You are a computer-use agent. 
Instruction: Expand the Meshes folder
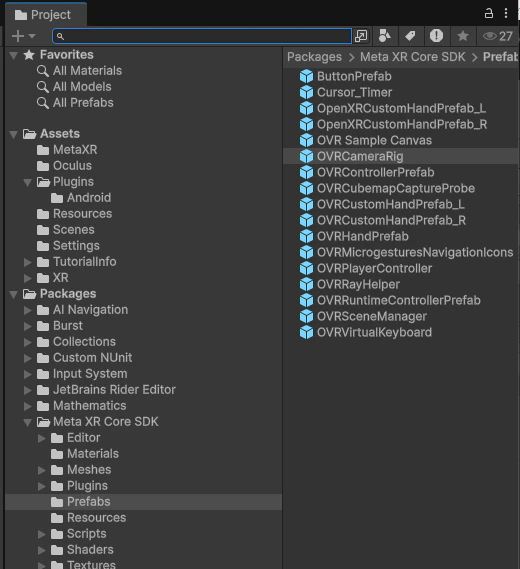pyautogui.click(x=42, y=470)
